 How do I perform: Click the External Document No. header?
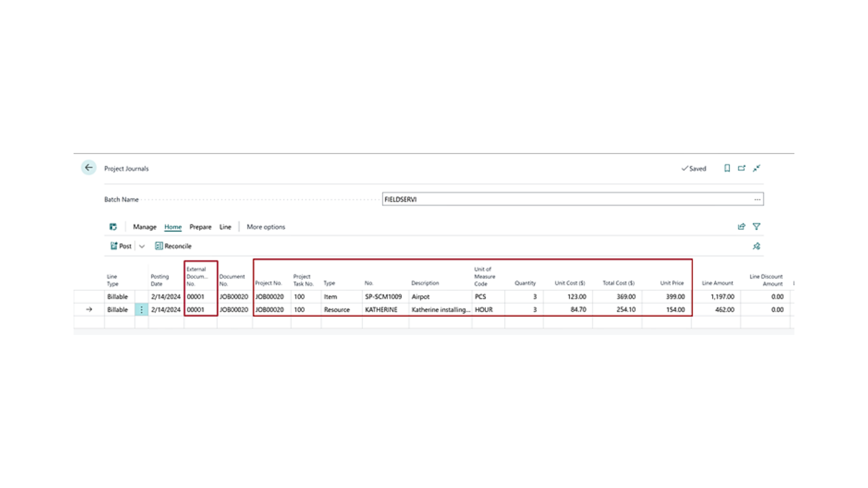[197, 277]
